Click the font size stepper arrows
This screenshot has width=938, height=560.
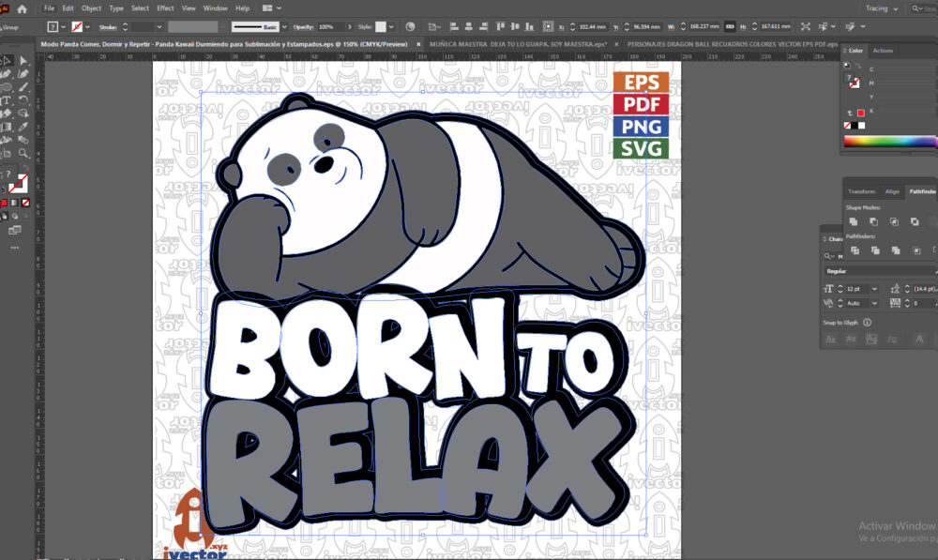(840, 289)
